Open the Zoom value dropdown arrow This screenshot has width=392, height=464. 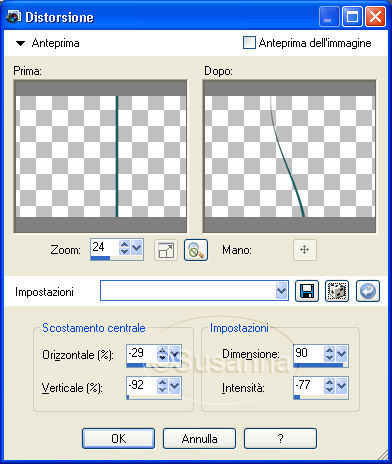coord(137,248)
